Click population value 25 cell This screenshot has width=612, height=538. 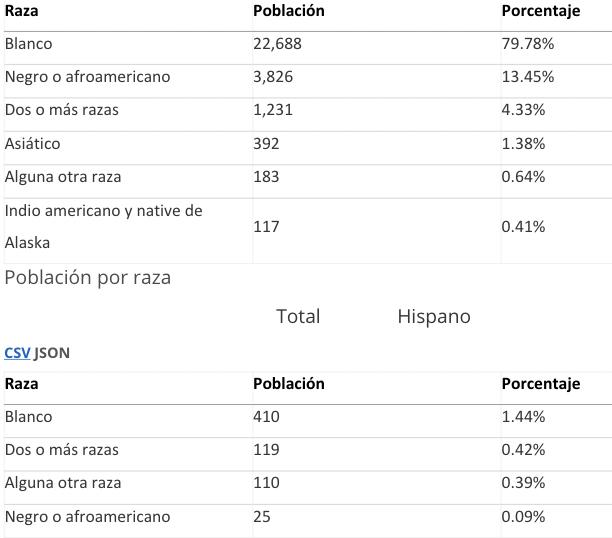pyautogui.click(x=262, y=517)
